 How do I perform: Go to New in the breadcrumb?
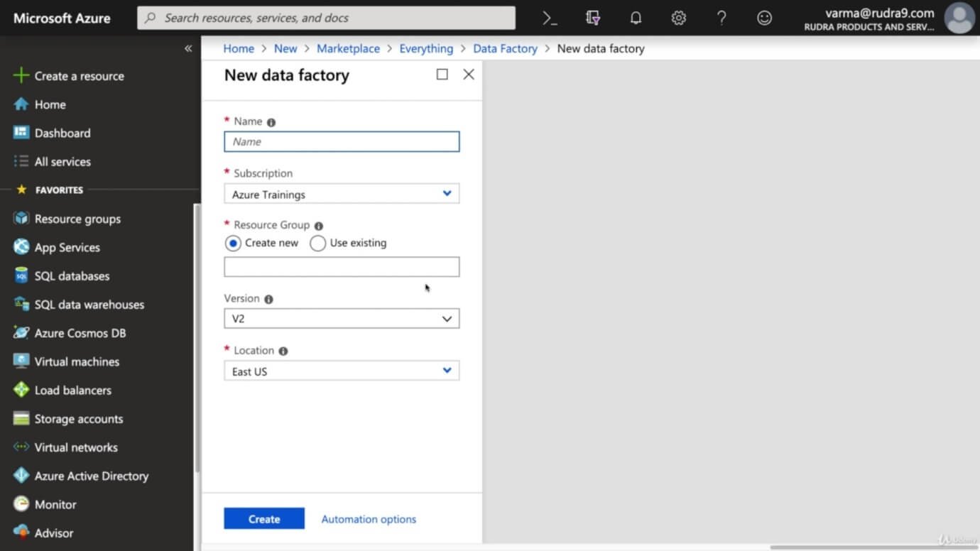285,48
